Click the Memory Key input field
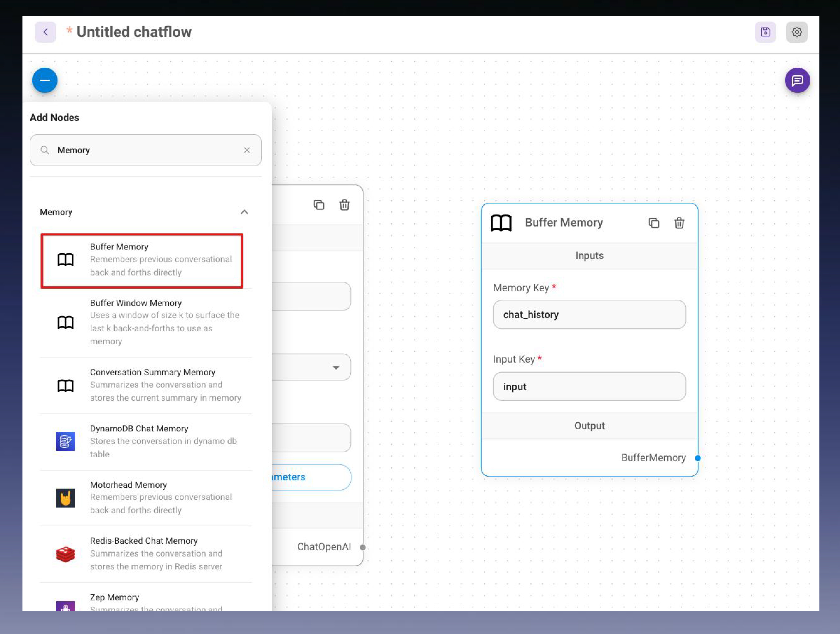Screen dimensions: 840x634 589,315
